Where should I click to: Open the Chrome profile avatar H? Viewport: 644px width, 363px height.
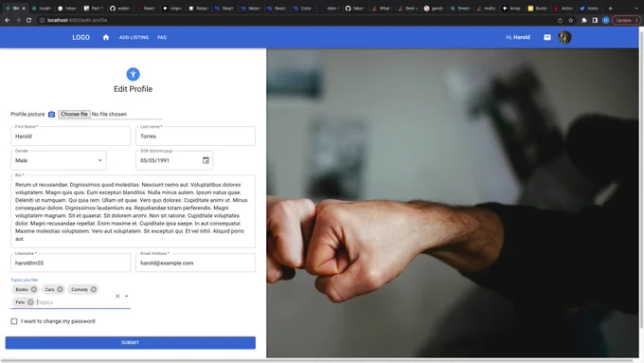click(605, 20)
